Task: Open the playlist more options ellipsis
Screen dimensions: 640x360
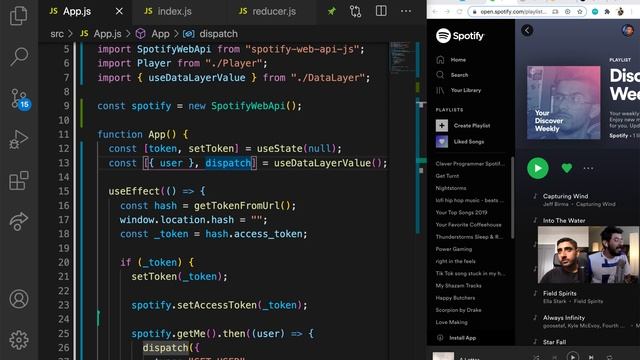Action: 588,168
